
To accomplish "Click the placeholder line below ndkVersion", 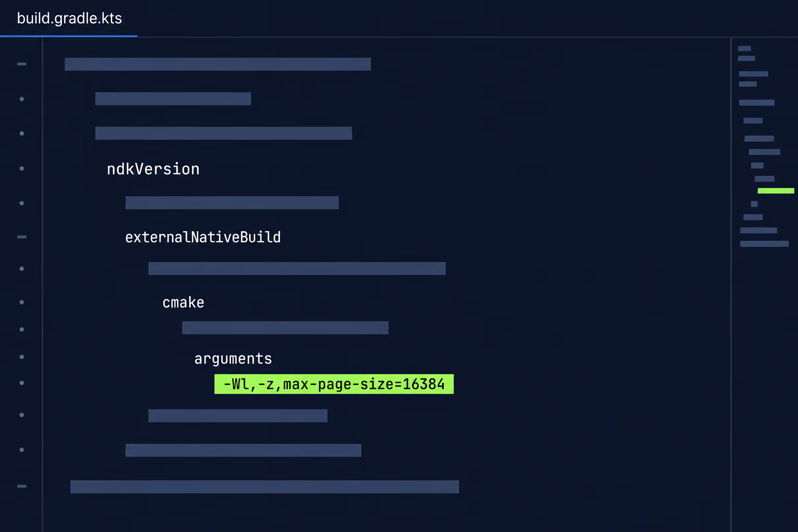I will [232, 203].
